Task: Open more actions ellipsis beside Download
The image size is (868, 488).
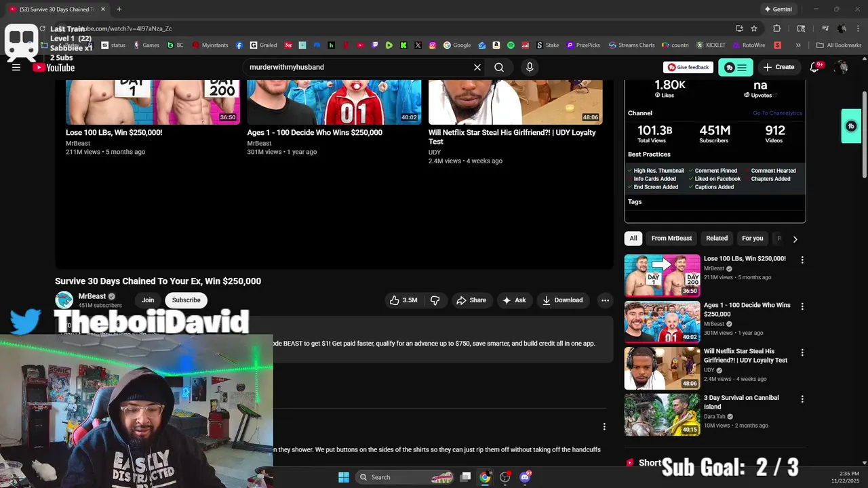Action: 605,300
